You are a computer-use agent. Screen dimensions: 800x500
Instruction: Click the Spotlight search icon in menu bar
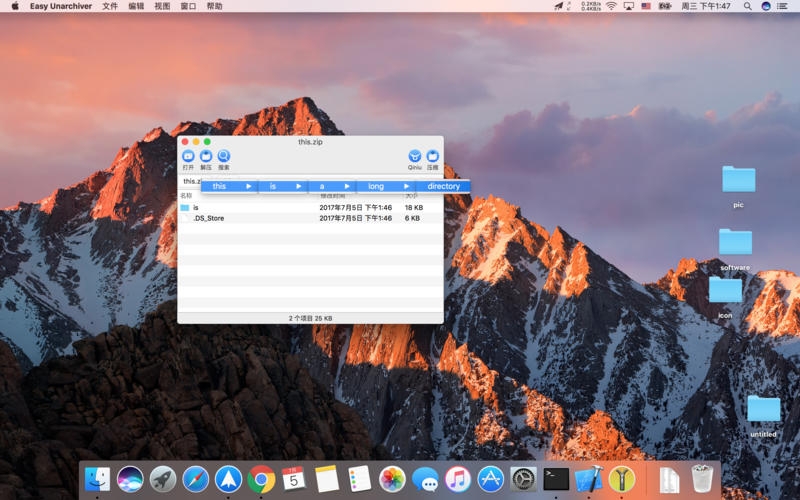[748, 6]
